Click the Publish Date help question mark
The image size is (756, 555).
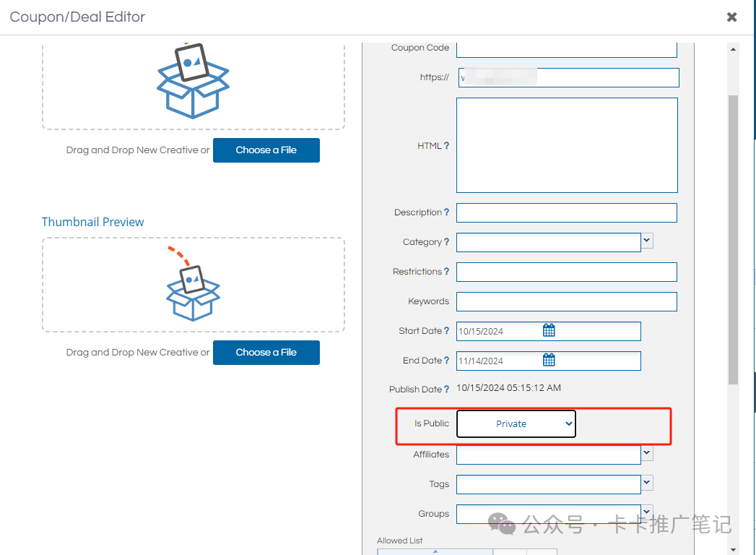[446, 390]
